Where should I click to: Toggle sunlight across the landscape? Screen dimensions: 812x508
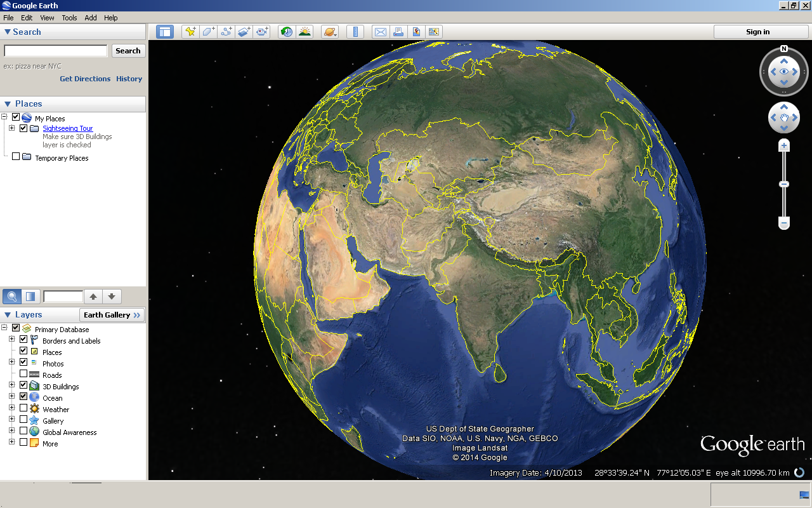click(x=304, y=32)
